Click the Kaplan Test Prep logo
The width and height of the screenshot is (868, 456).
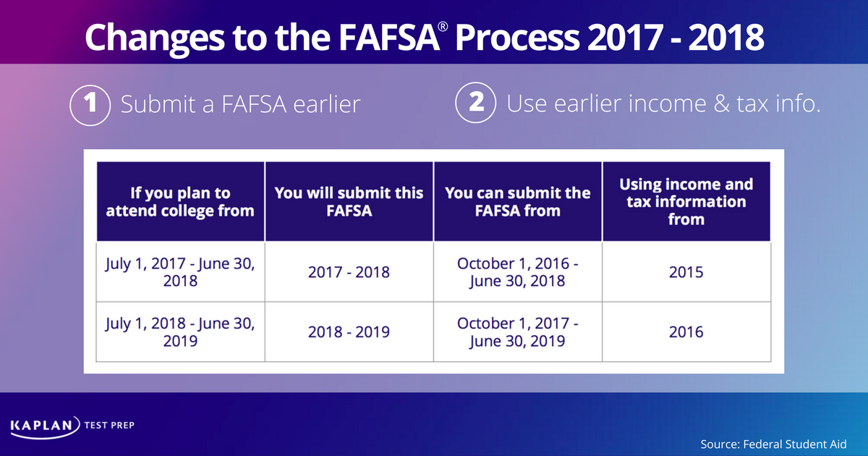pos(73,425)
